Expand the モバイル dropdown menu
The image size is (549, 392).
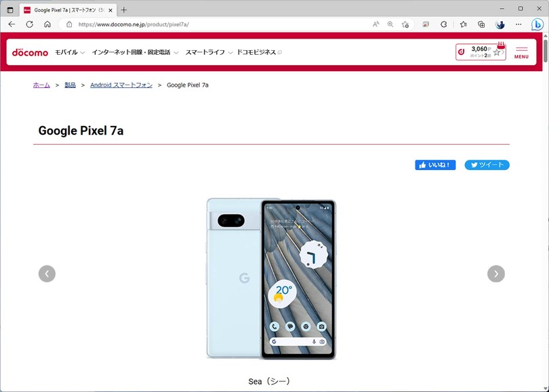pos(70,52)
